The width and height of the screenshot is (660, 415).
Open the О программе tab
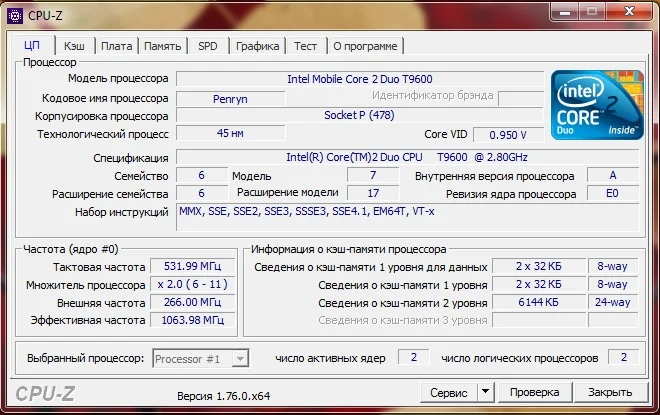[365, 46]
